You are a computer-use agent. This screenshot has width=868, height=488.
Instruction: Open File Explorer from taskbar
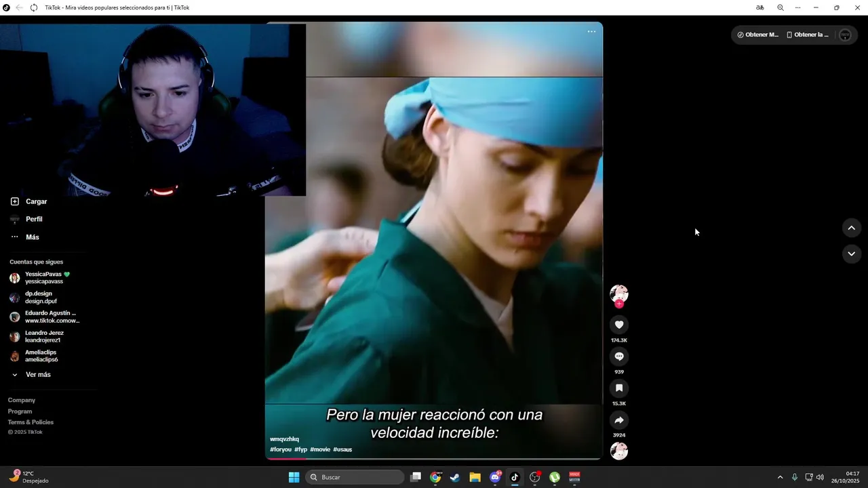coord(475,477)
